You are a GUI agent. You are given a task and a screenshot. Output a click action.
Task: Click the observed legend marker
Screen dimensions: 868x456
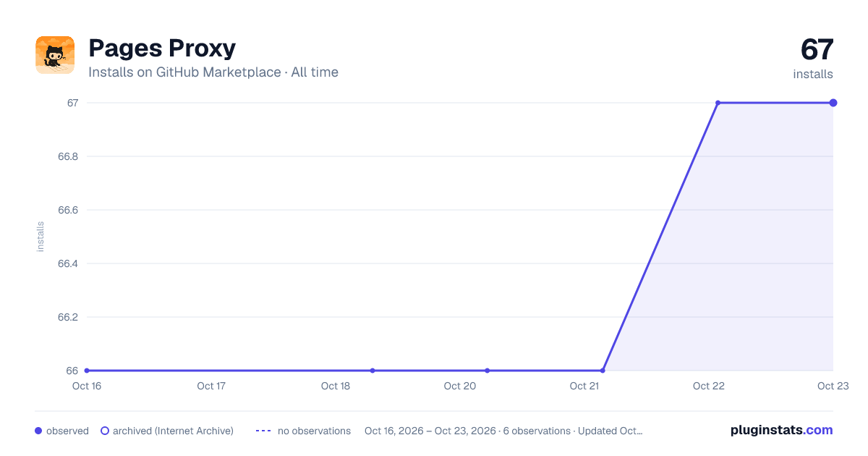pyautogui.click(x=38, y=431)
